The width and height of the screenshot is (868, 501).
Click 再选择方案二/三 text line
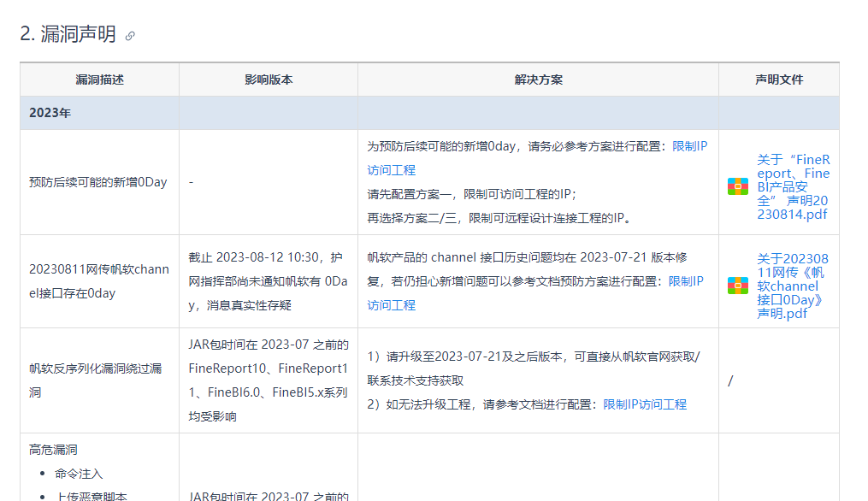(499, 218)
